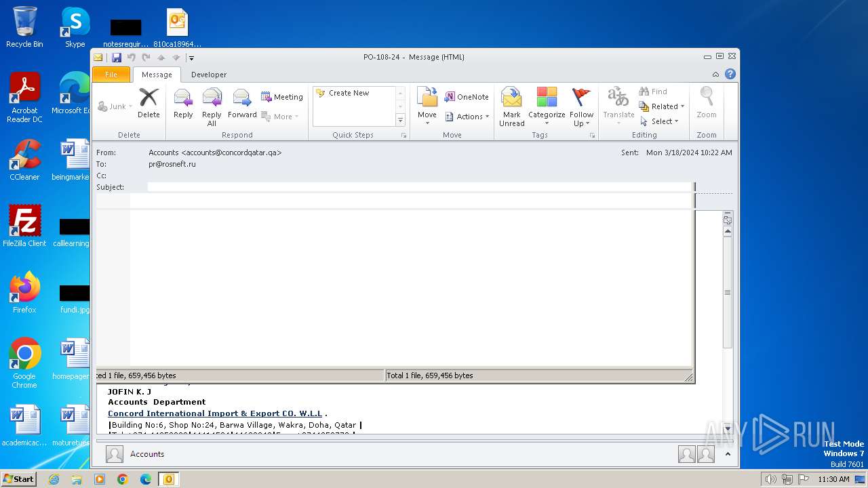Open the CCleaner desktop shortcut
868x488 pixels.
point(24,160)
